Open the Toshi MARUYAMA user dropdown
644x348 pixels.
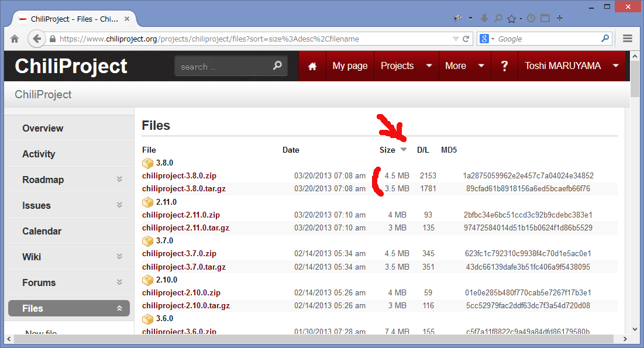tap(616, 66)
